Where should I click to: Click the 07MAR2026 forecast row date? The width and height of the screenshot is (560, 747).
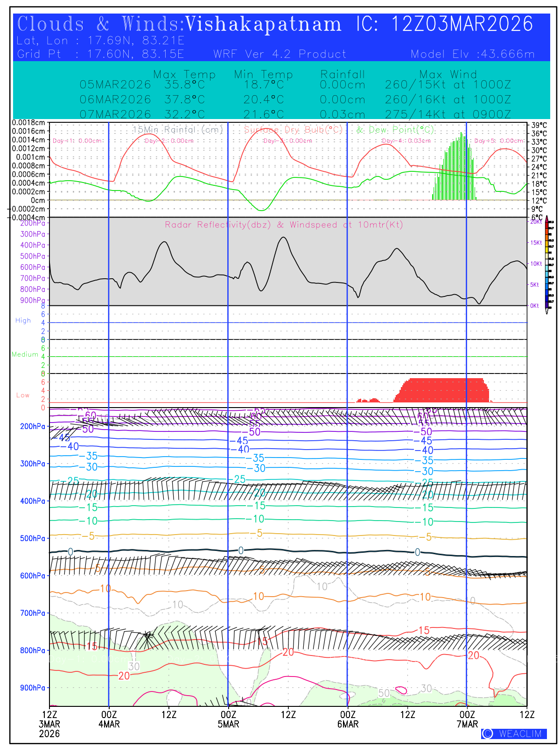point(115,114)
